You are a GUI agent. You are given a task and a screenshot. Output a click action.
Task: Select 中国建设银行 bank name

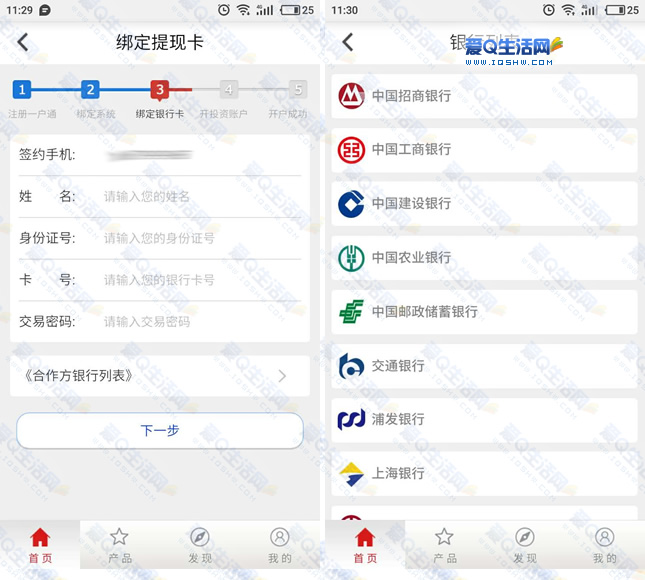[x=411, y=203]
